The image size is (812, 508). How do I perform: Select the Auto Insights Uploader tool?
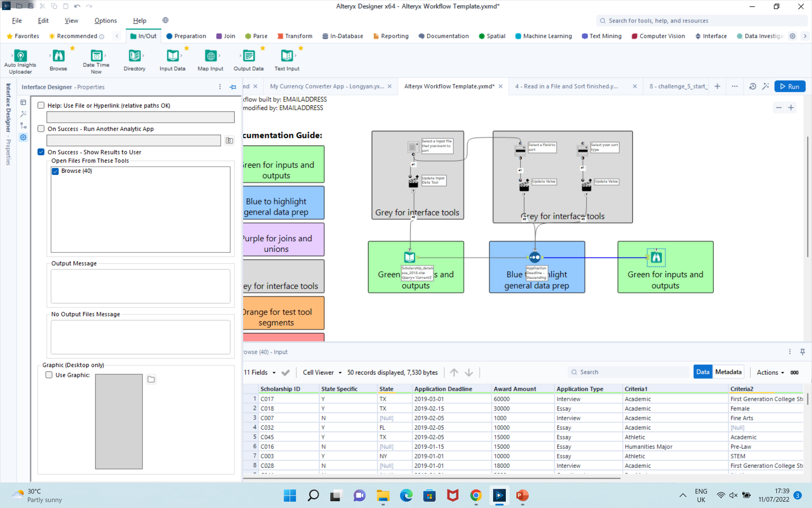(x=20, y=61)
